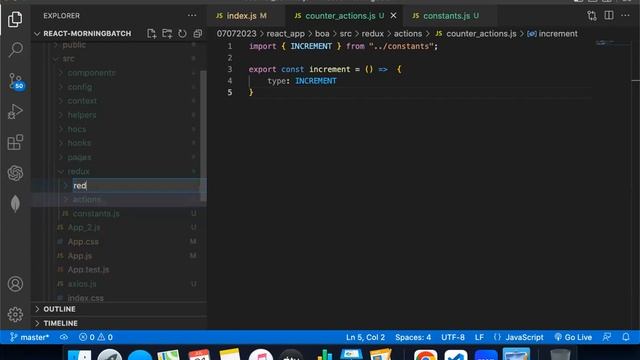
Task: Click LF end-of-line setting
Action: (x=479, y=337)
